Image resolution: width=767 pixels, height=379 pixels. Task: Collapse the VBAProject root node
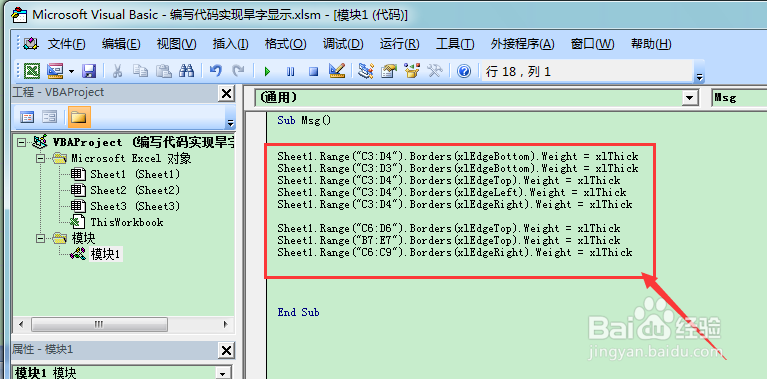(21, 142)
